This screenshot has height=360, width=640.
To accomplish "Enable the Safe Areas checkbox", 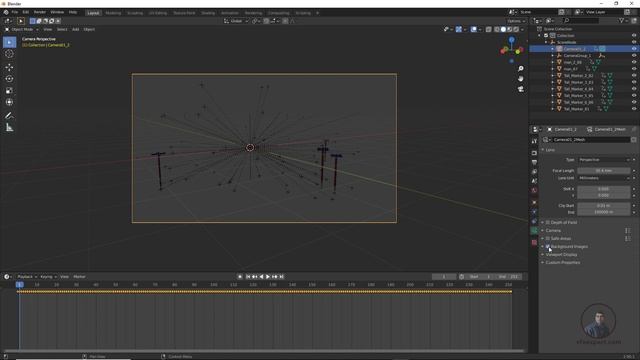I will [548, 238].
